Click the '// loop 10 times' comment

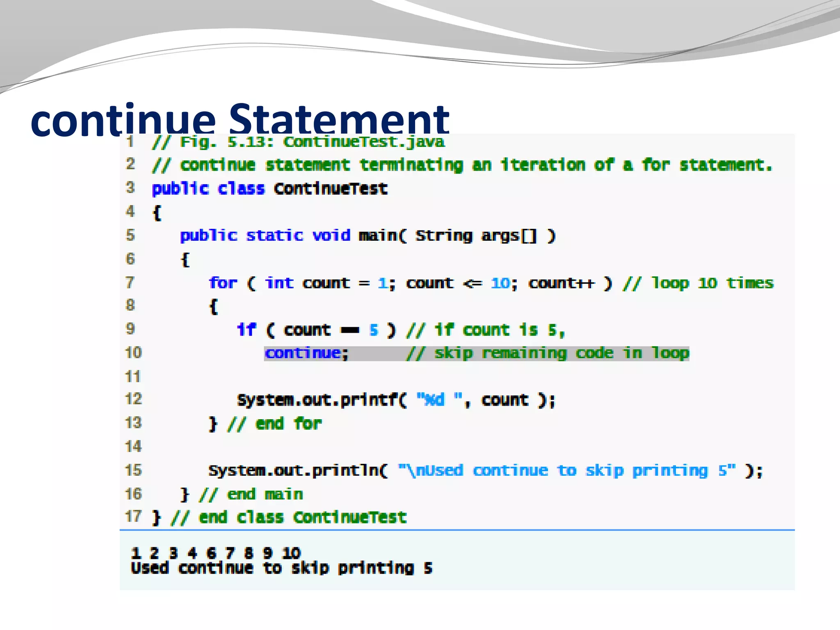698,283
